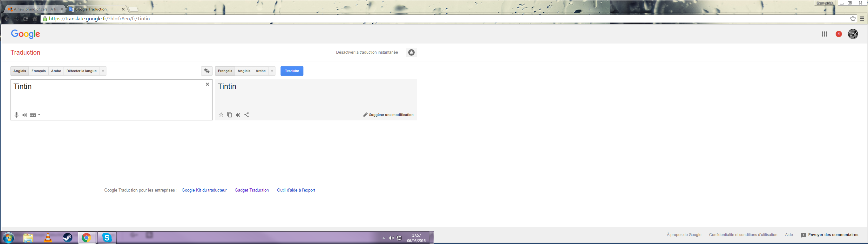Click the Traduction heading link
This screenshot has height=244, width=868.
click(x=25, y=52)
